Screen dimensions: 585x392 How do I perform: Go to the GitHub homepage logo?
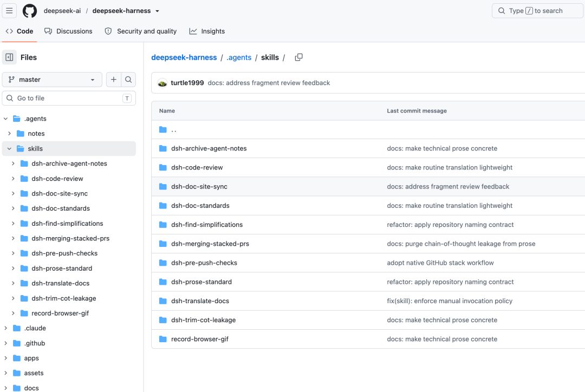30,11
